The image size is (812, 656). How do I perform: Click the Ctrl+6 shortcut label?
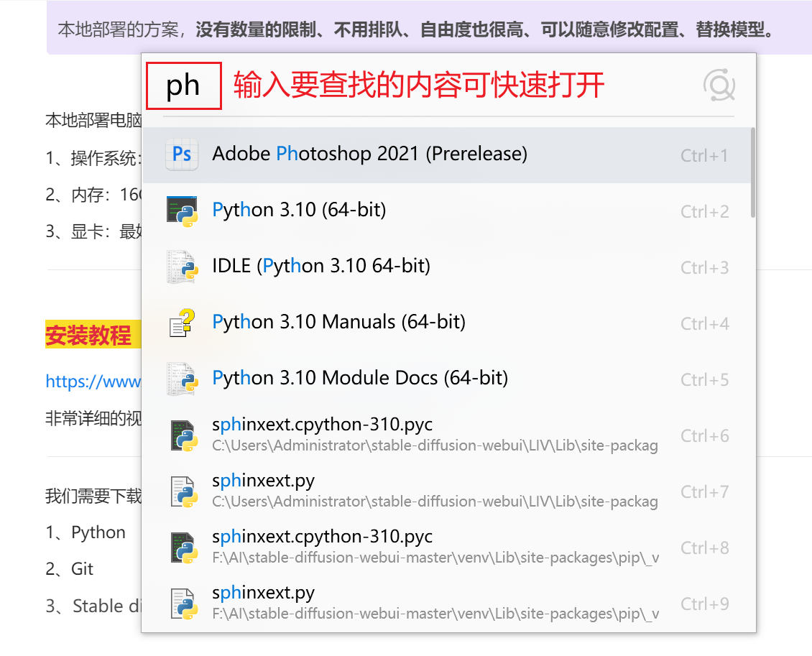[704, 435]
